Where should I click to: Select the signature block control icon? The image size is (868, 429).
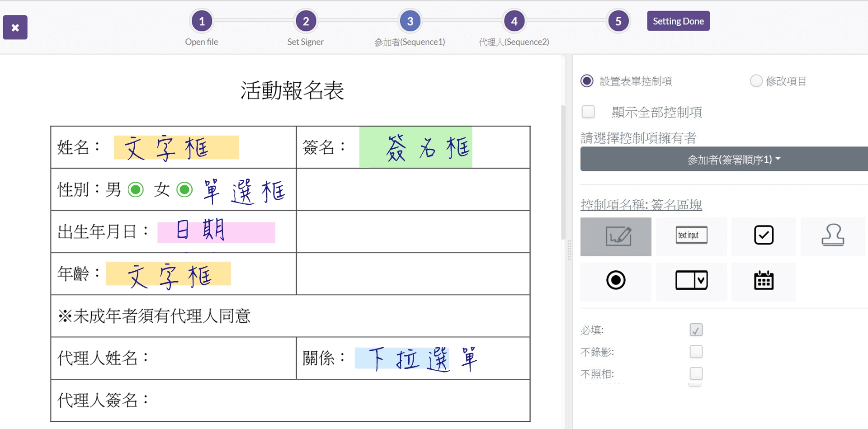coord(616,236)
